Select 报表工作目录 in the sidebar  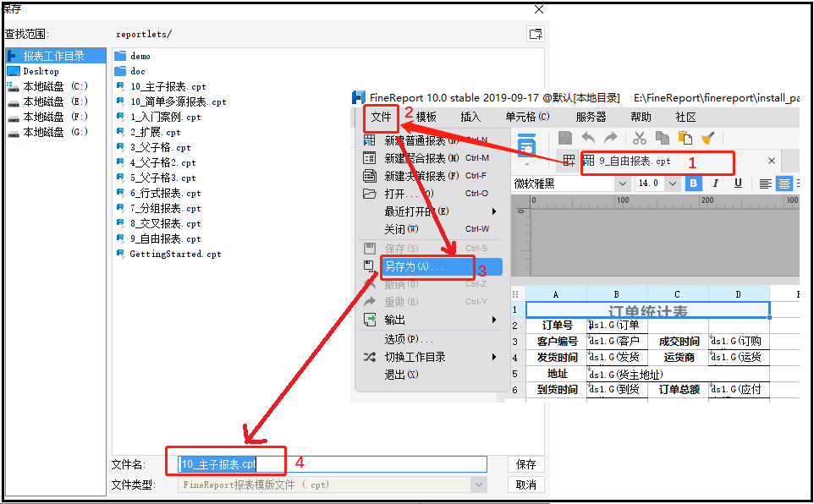pyautogui.click(x=56, y=56)
